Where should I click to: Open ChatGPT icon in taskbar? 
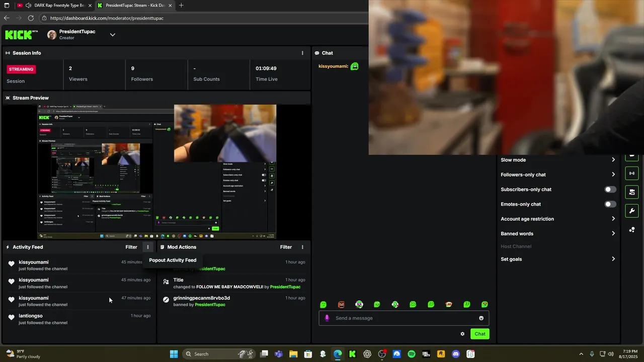click(367, 354)
